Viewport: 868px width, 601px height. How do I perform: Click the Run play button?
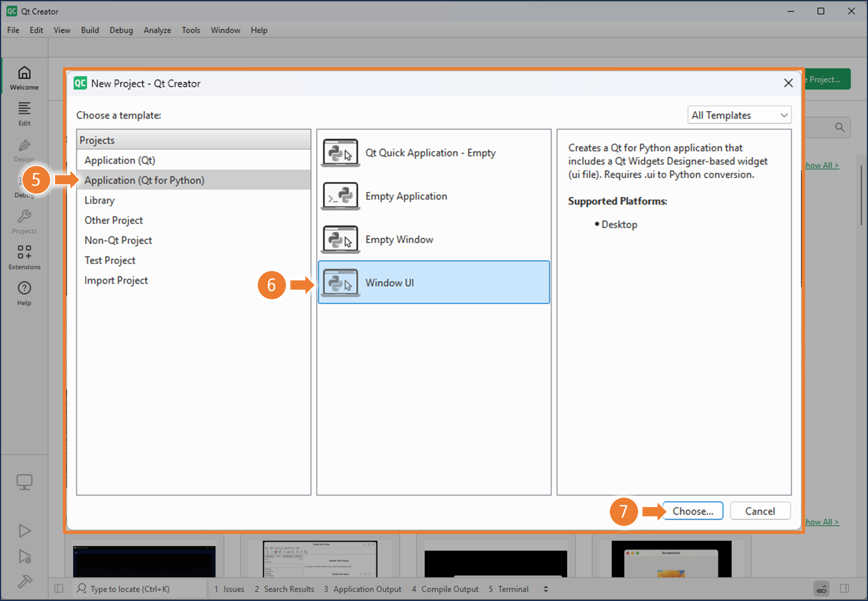click(24, 531)
